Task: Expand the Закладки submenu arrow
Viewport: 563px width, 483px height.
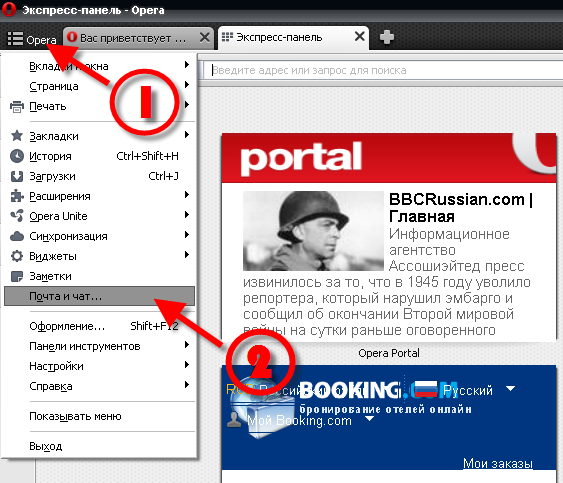Action: (x=187, y=135)
